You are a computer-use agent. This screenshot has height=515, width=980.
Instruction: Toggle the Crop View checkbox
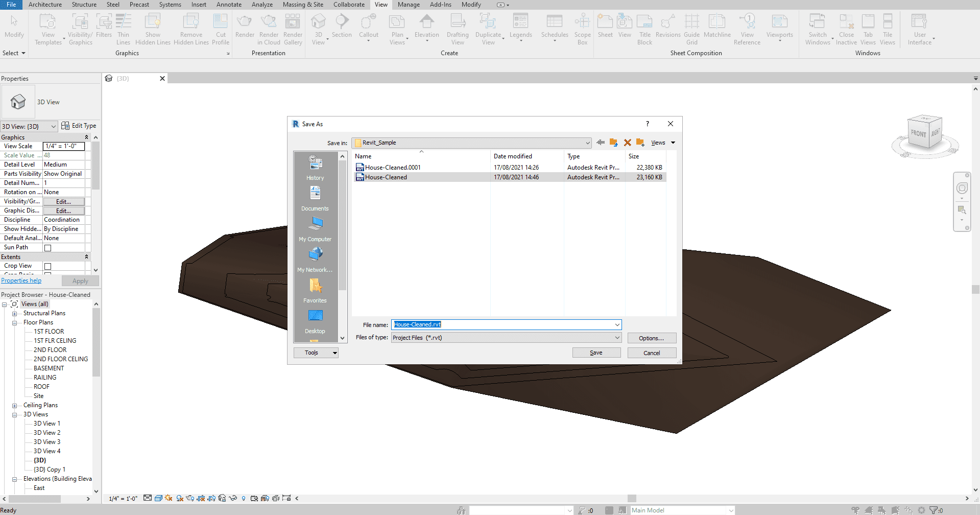click(x=48, y=266)
